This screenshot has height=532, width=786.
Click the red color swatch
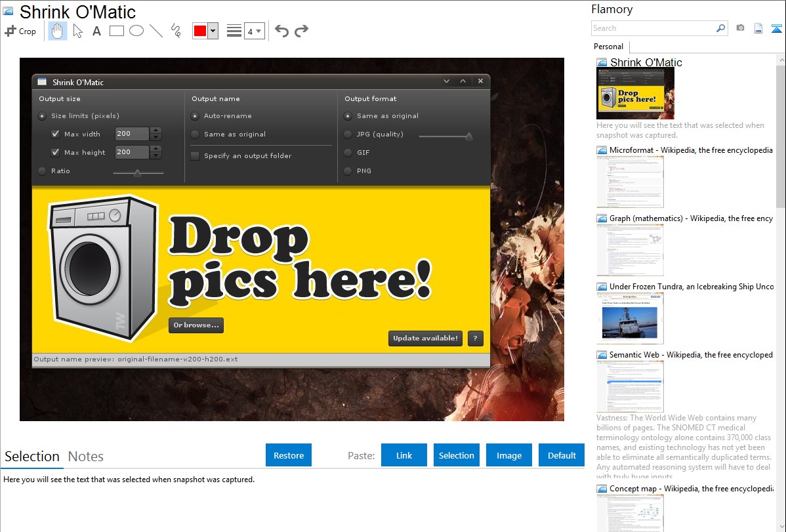pyautogui.click(x=200, y=31)
